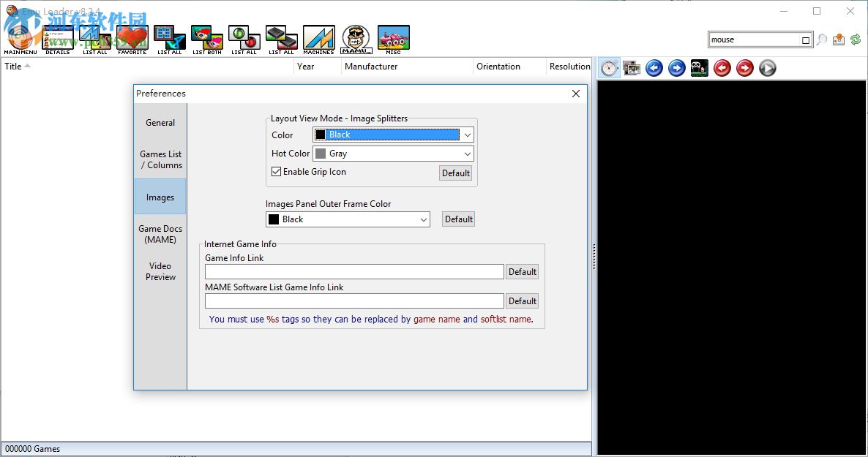
Task: Click the blue left arrow in preview toolbar
Action: pyautogui.click(x=654, y=68)
